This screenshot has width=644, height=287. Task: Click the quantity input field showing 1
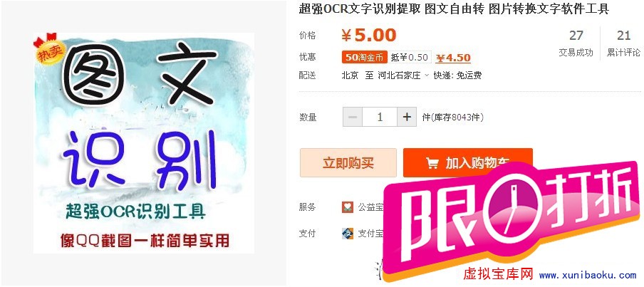pyautogui.click(x=380, y=117)
